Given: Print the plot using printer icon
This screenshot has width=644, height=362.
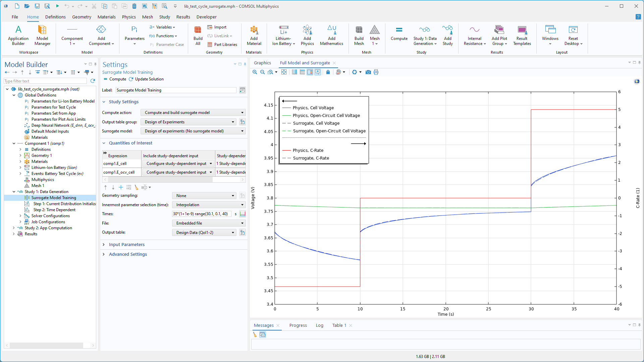Looking at the screenshot, I should coord(376,72).
